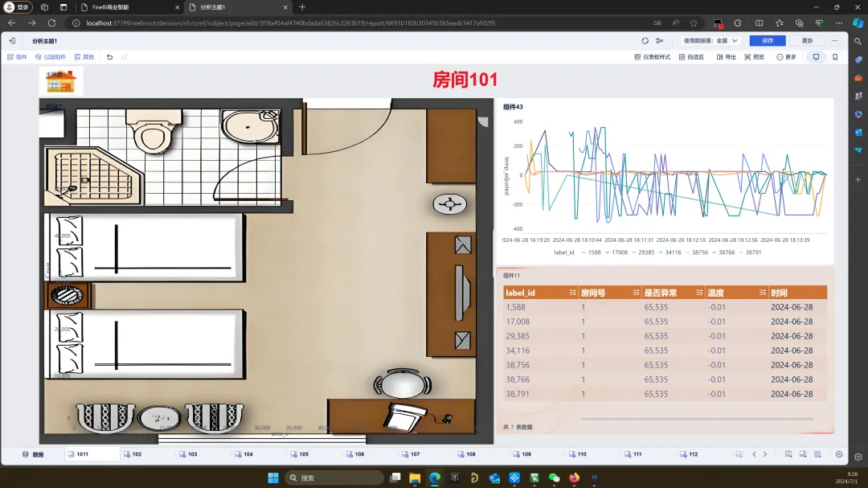The height and width of the screenshot is (488, 868).
Task: Show next tabs with right chevron
Action: (765, 454)
